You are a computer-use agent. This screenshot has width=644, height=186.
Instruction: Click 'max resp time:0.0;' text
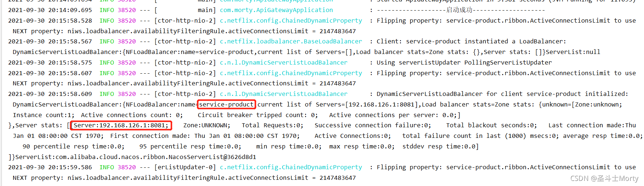362,147
